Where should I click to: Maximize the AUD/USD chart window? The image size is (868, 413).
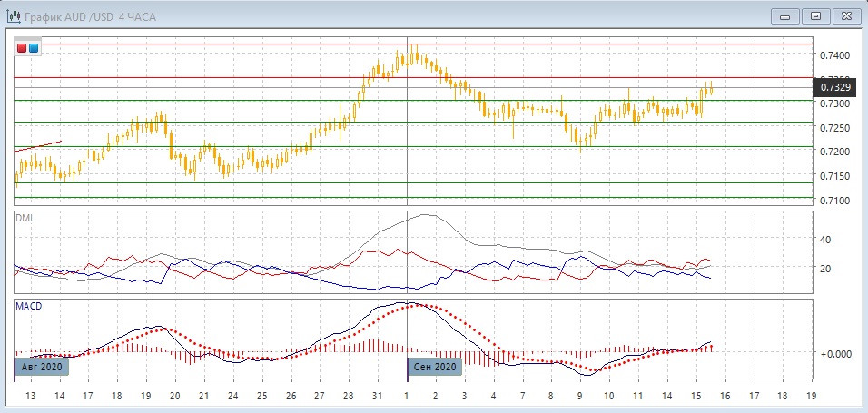coord(815,15)
